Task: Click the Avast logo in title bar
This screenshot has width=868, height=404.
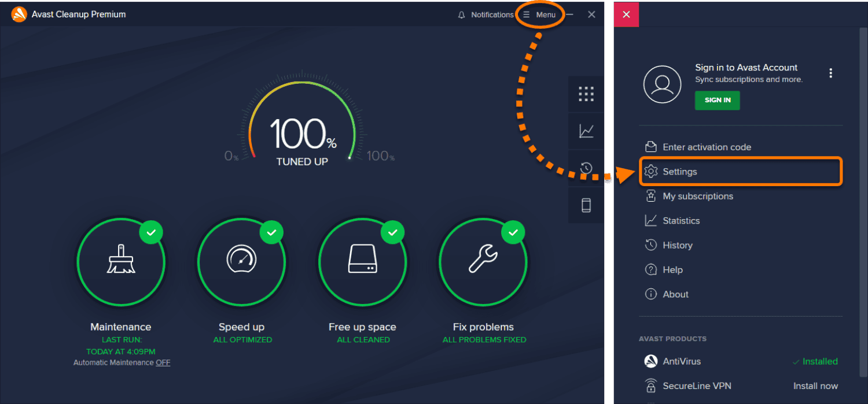Action: (x=19, y=14)
